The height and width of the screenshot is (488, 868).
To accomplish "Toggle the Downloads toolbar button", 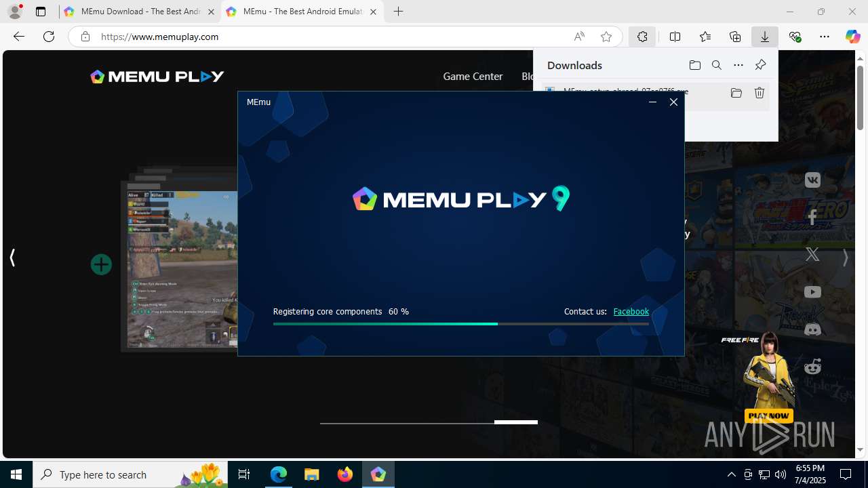I will (764, 37).
